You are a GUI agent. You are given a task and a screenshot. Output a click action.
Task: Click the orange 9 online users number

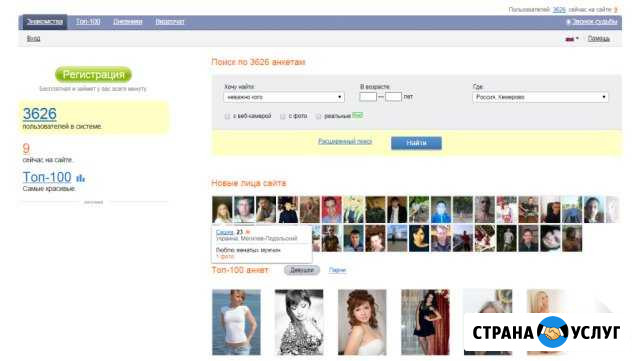[26, 148]
